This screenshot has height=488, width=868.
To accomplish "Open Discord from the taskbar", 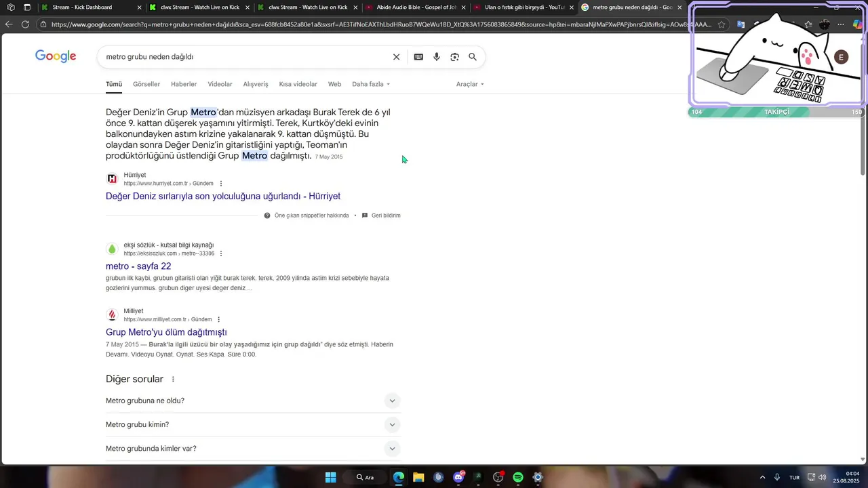I will [458, 477].
